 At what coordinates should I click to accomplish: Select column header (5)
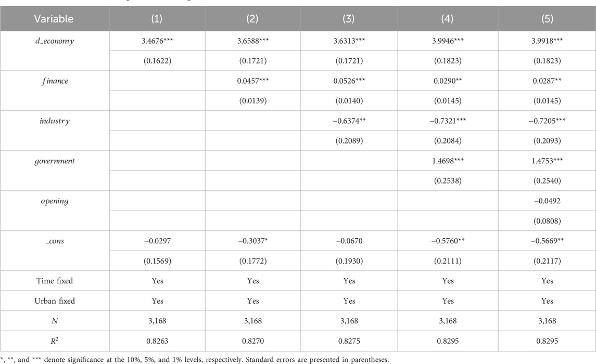tap(547, 19)
